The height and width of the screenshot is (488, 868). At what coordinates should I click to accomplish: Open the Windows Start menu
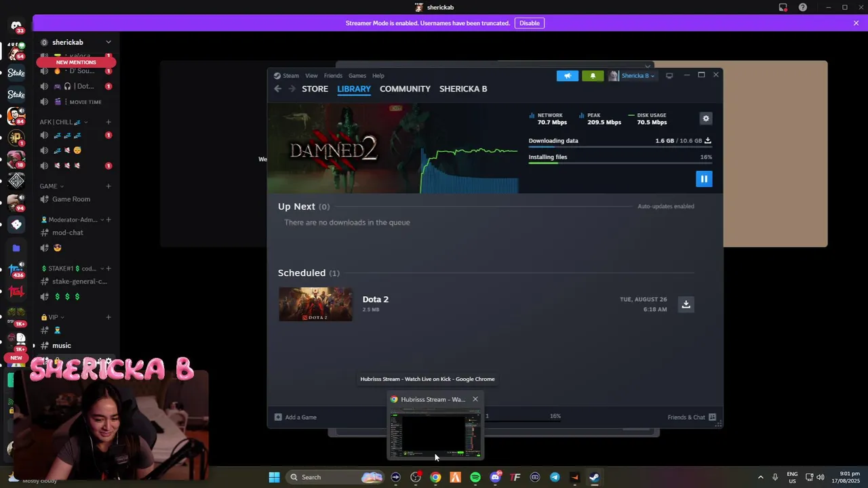pyautogui.click(x=274, y=477)
